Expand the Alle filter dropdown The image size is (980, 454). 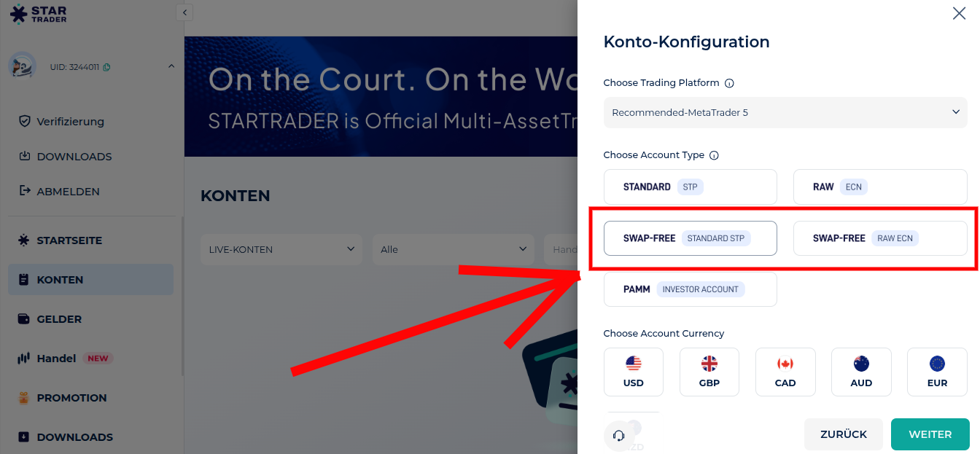[x=453, y=249]
